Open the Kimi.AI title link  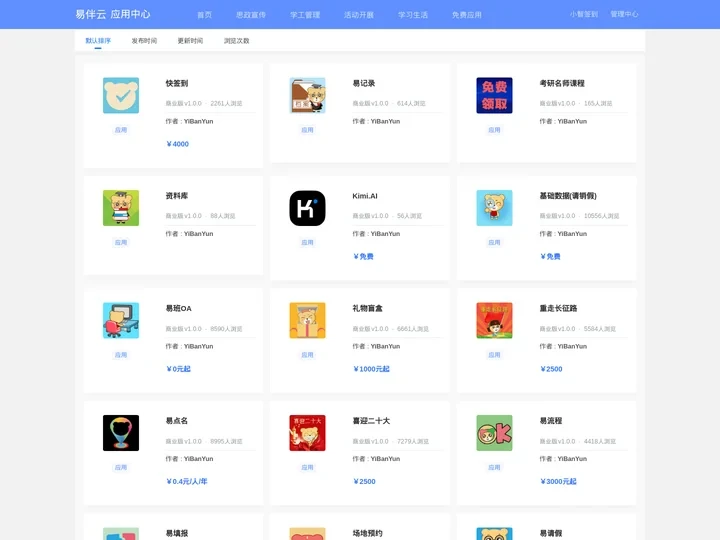365,196
